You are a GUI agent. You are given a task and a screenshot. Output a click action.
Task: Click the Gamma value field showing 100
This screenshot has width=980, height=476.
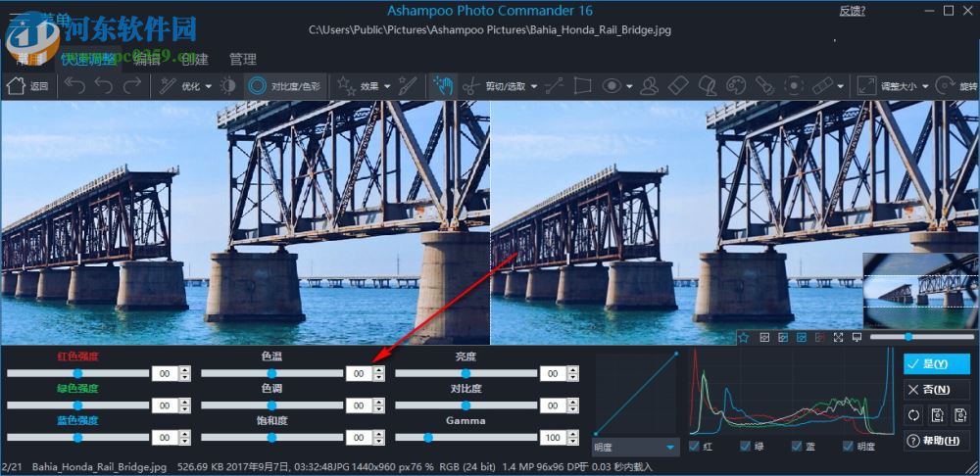tap(553, 438)
